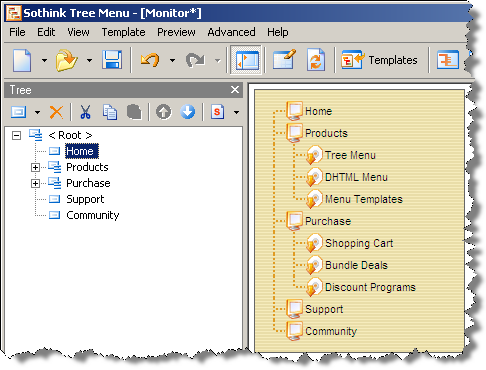Click Home in the preview tree
Viewport: 486px width, 370px height.
[319, 111]
